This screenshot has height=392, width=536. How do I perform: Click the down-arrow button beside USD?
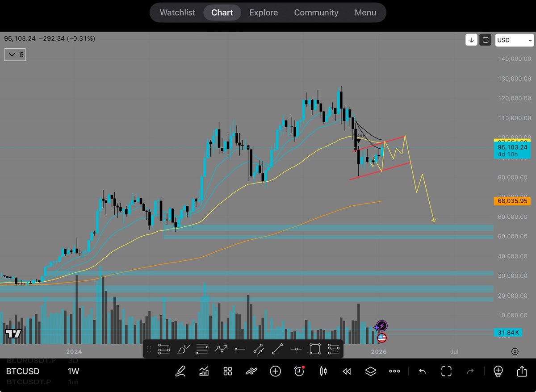471,40
